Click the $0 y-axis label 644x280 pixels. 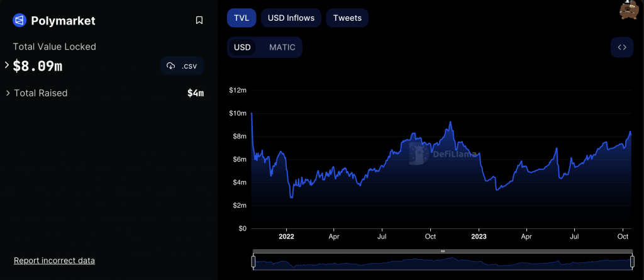click(242, 228)
